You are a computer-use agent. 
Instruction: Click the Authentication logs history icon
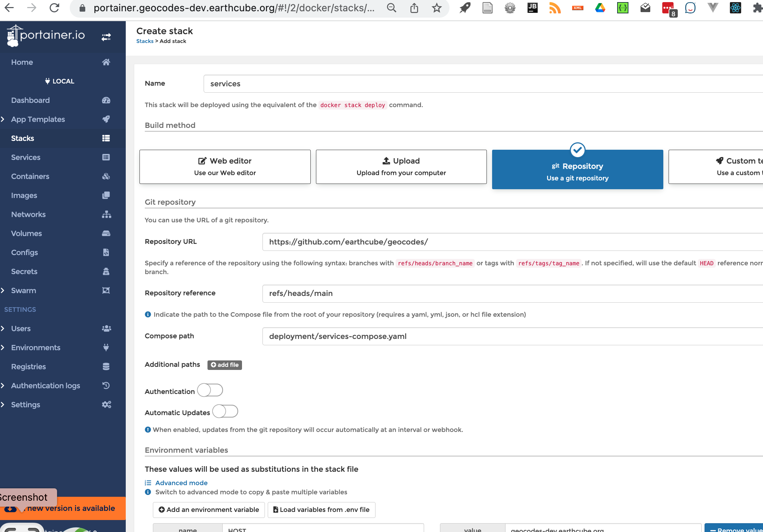106,385
